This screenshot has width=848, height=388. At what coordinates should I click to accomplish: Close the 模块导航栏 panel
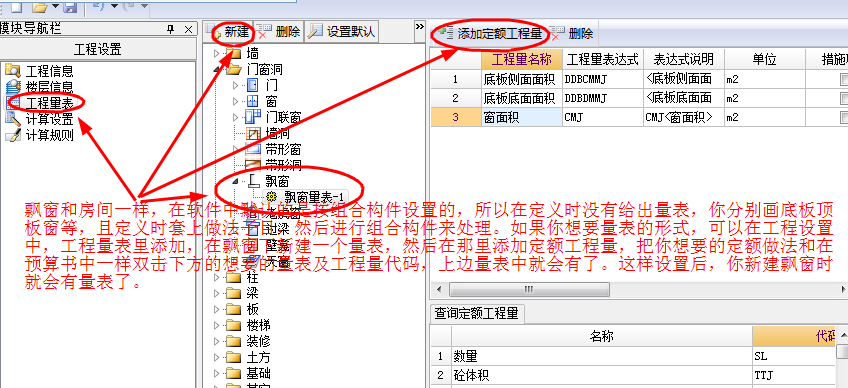pos(188,29)
